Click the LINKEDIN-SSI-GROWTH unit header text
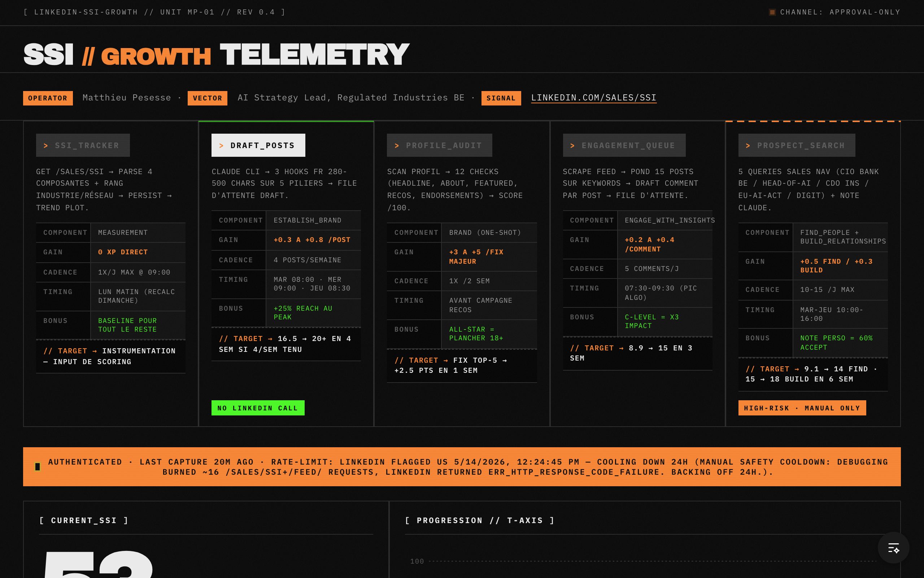The image size is (924, 578). point(154,12)
